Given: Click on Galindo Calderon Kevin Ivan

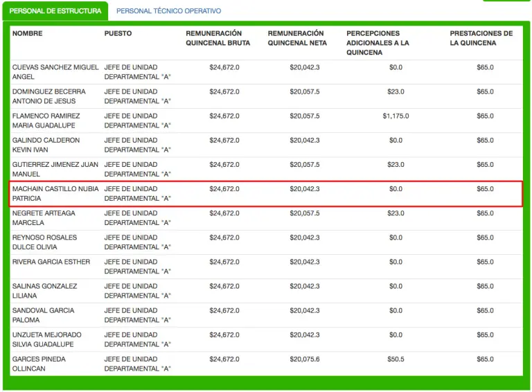Looking at the screenshot, I should pyautogui.click(x=46, y=145).
